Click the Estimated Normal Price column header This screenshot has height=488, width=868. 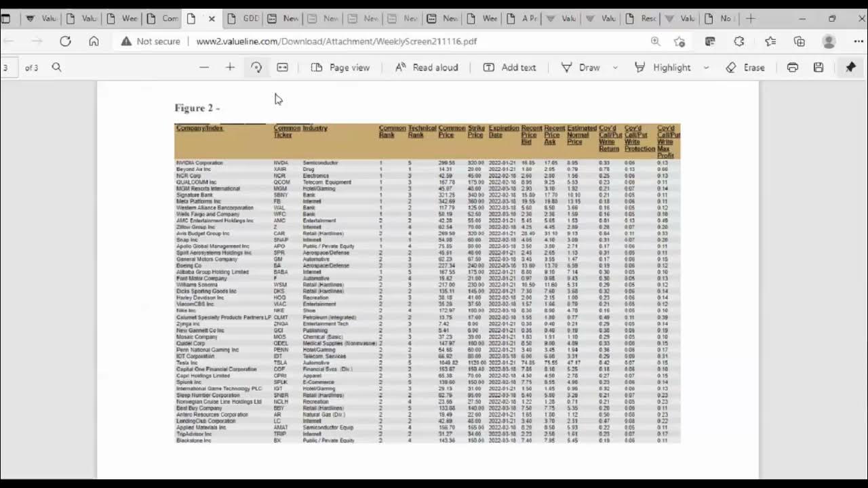581,135
